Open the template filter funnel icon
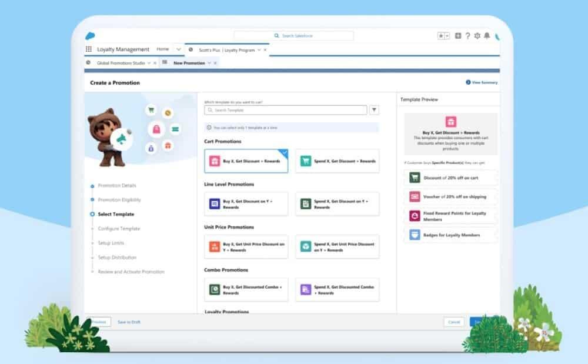This screenshot has height=364, width=588. pos(374,110)
